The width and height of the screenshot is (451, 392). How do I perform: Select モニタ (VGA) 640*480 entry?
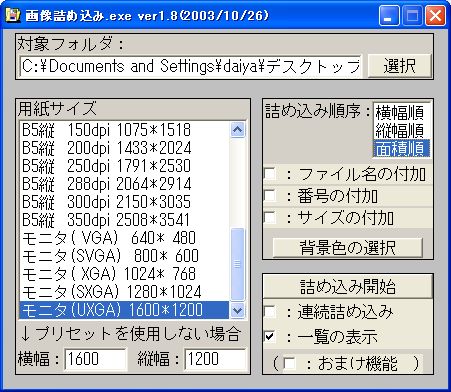(124, 238)
